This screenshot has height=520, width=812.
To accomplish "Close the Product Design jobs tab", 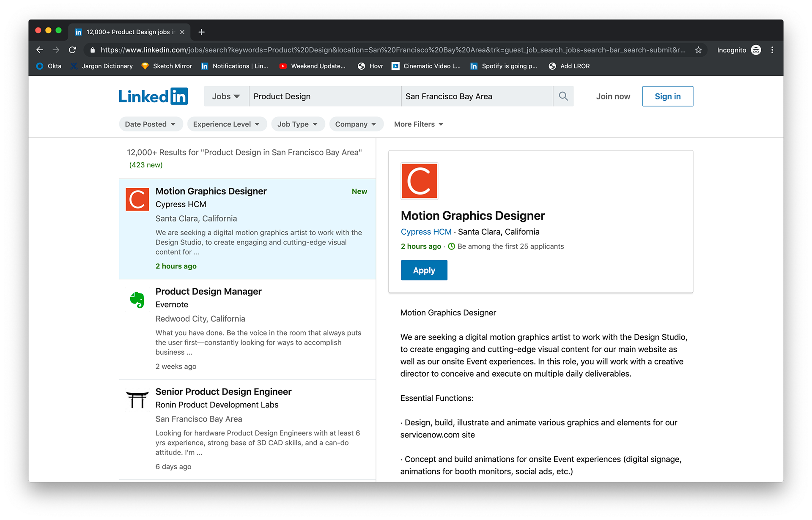I will 182,32.
